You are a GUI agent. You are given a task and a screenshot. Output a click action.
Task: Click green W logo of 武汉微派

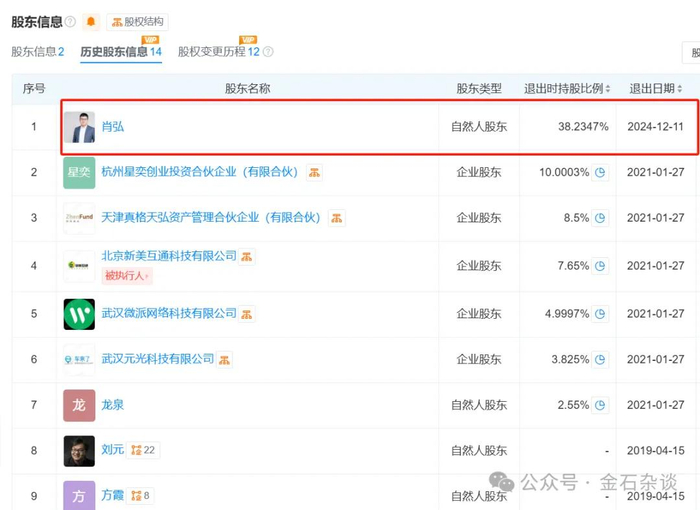point(79,314)
